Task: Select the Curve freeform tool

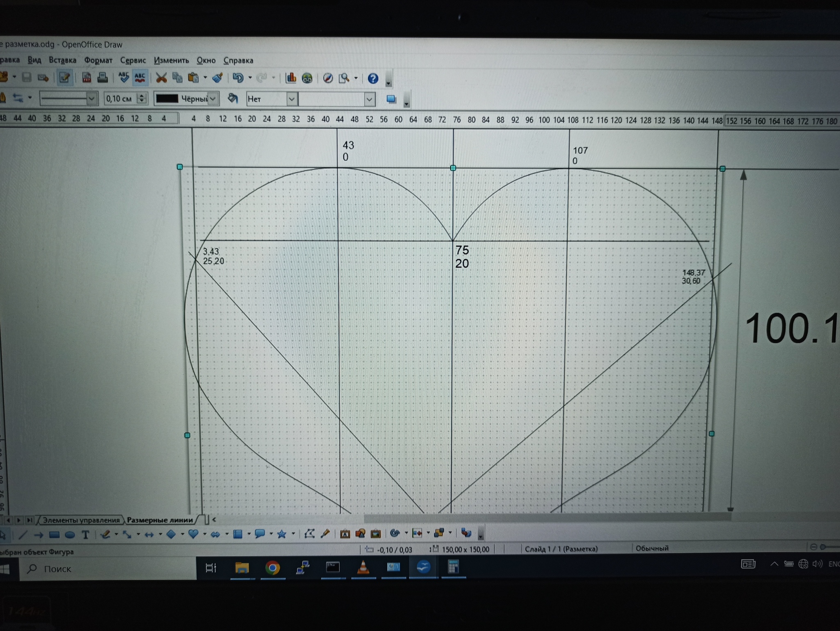Action: click(x=106, y=534)
